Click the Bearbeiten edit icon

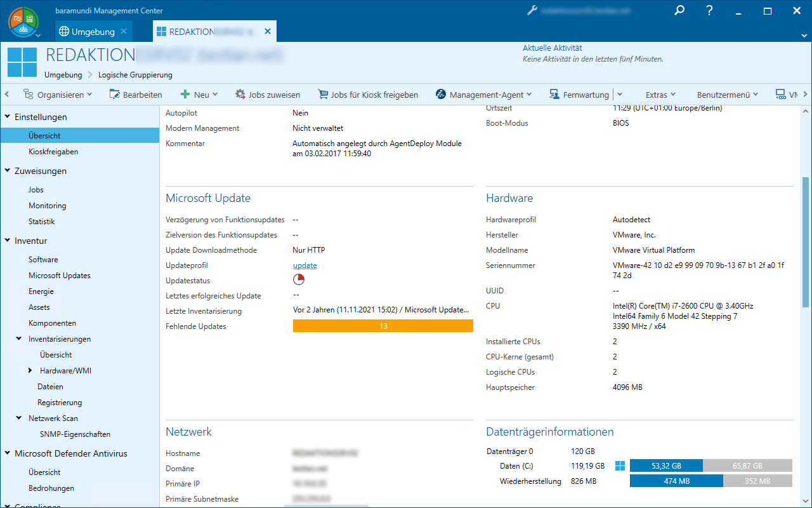tap(115, 95)
